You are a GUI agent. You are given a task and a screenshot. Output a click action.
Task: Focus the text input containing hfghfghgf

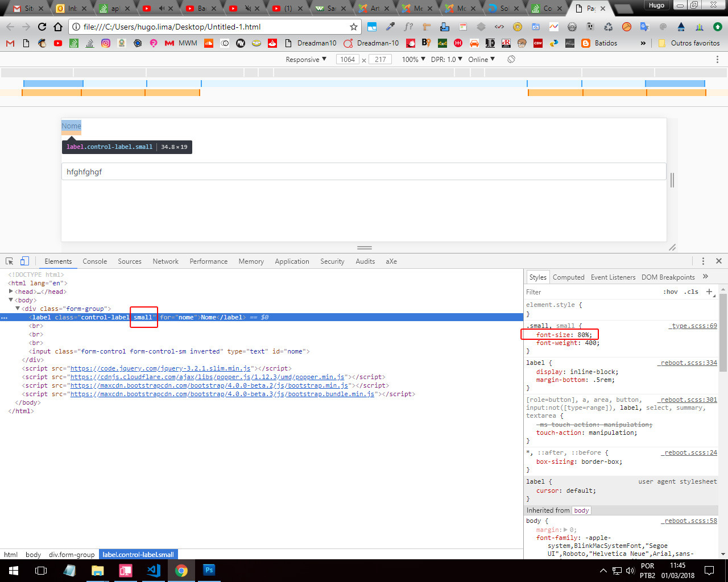pyautogui.click(x=364, y=172)
